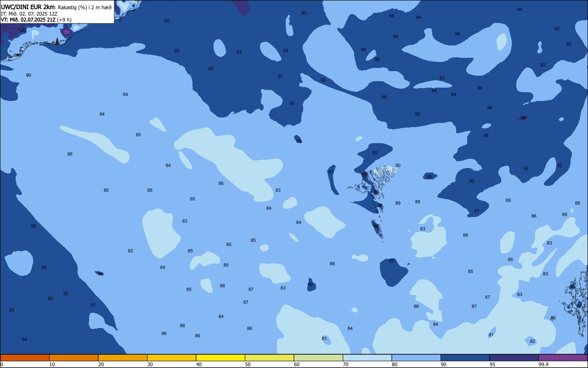This screenshot has width=588, height=368.
Task: Click the 60–70 pale green legend swatch
Action: (x=318, y=357)
